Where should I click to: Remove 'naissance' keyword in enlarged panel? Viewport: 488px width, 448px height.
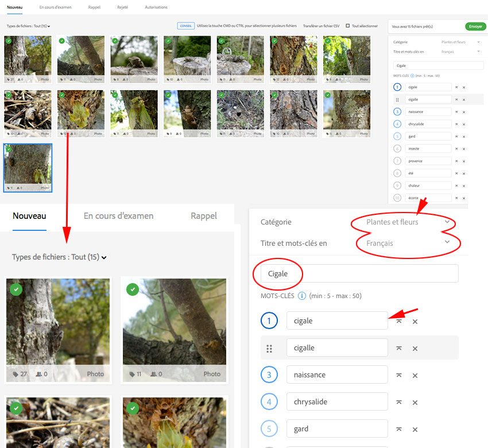[x=415, y=376]
